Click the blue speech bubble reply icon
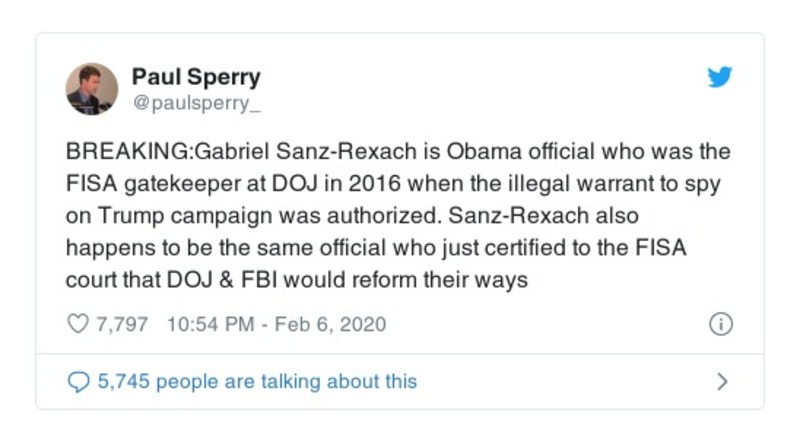Viewport: 800px width, 445px height. (x=77, y=381)
